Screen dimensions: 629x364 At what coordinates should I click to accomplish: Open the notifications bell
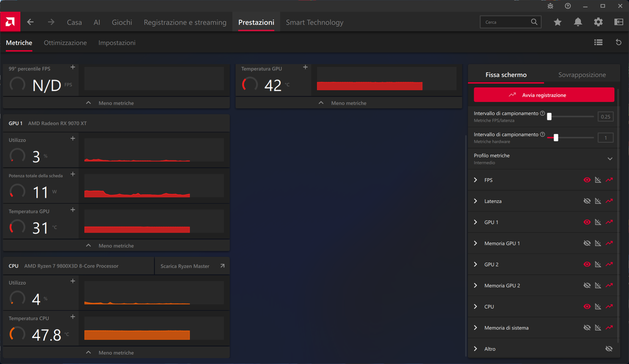(x=578, y=22)
